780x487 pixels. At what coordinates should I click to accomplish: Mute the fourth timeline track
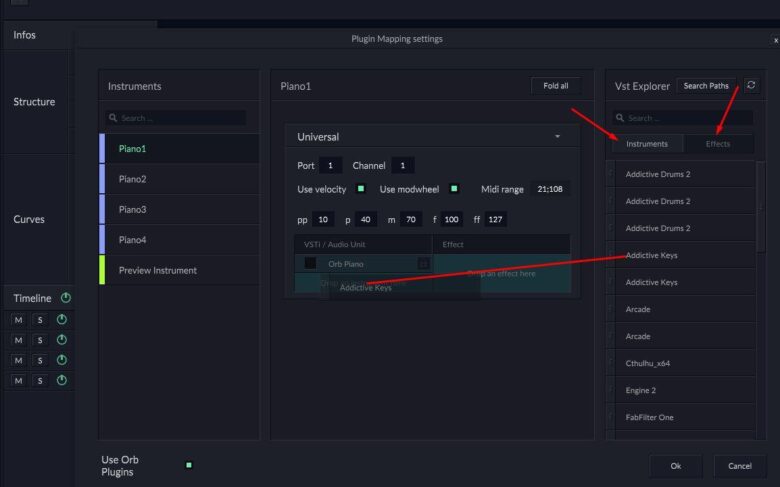point(18,381)
